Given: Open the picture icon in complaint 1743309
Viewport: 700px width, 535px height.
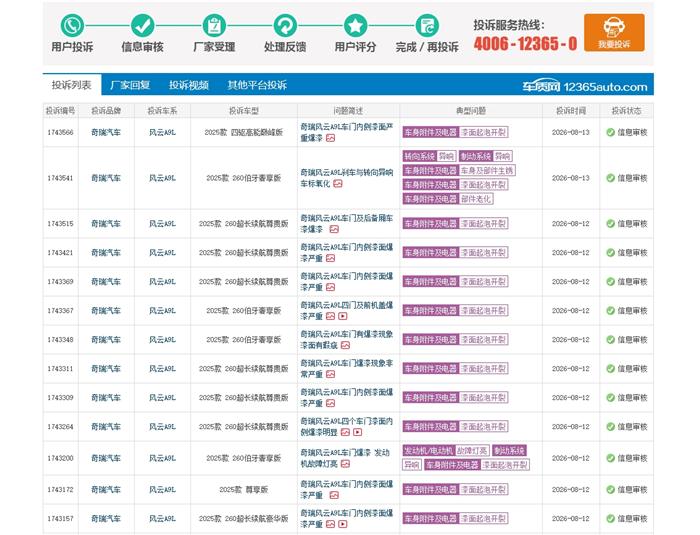Looking at the screenshot, I should coord(330,403).
